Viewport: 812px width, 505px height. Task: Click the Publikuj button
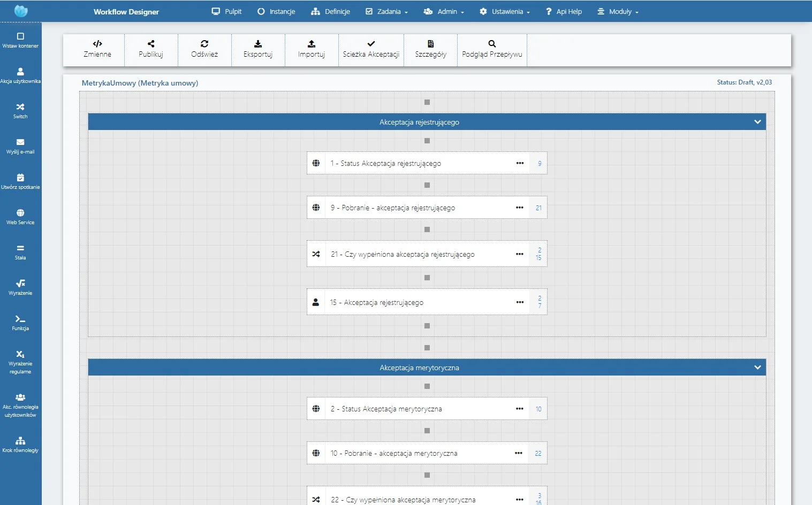151,49
